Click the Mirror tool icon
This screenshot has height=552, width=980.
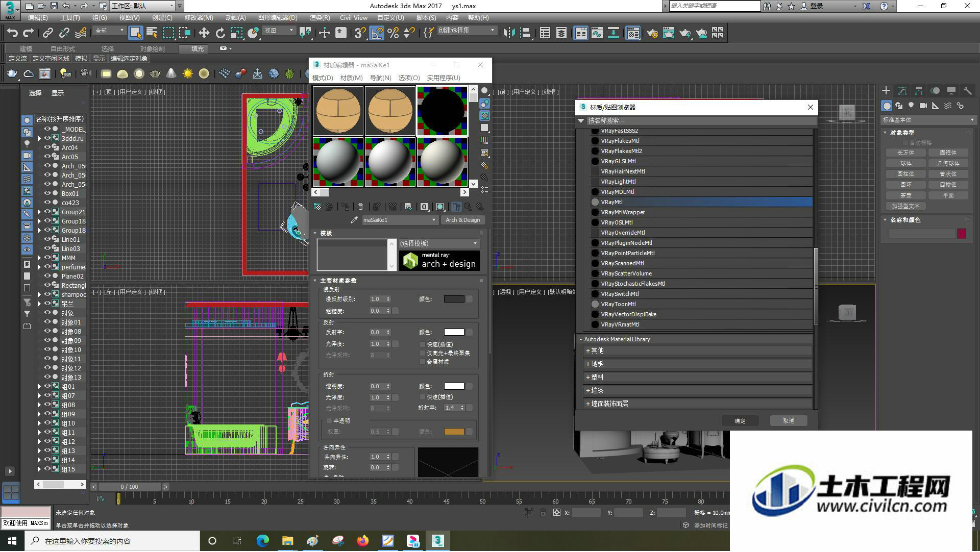(509, 33)
